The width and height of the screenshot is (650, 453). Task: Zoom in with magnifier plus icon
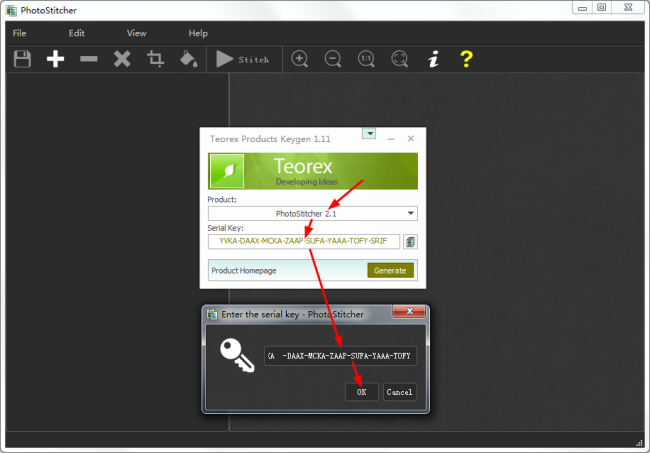[300, 59]
